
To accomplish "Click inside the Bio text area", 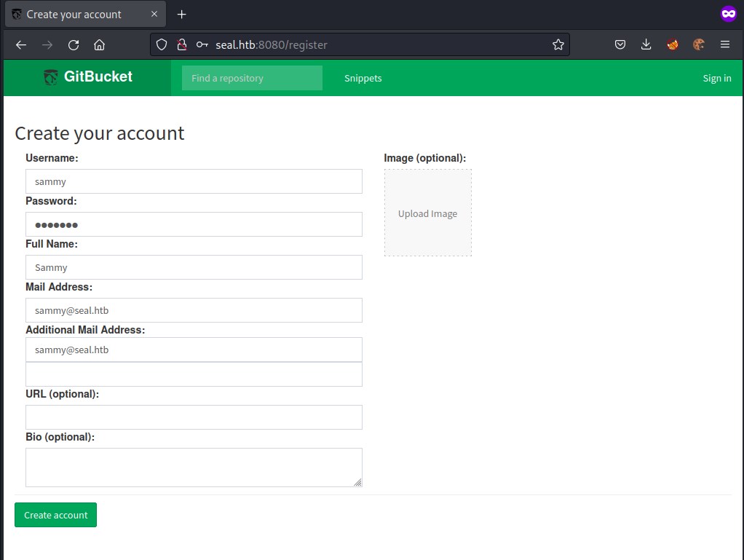I will click(x=194, y=467).
